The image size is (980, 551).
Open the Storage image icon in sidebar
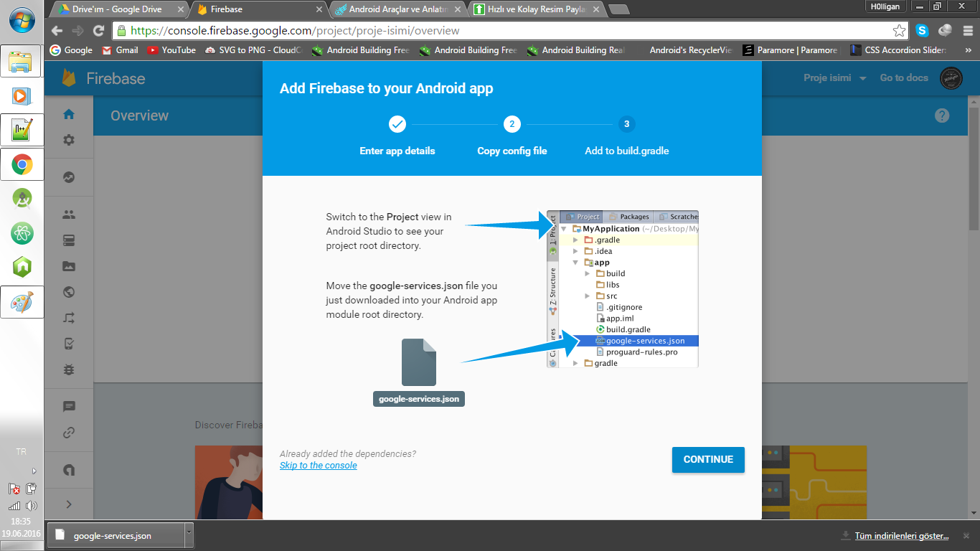69,266
